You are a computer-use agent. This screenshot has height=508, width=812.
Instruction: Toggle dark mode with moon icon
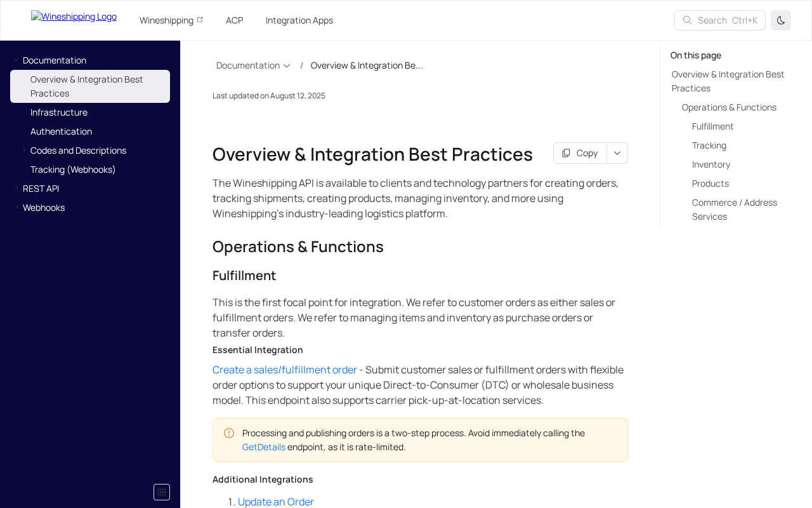click(x=781, y=20)
